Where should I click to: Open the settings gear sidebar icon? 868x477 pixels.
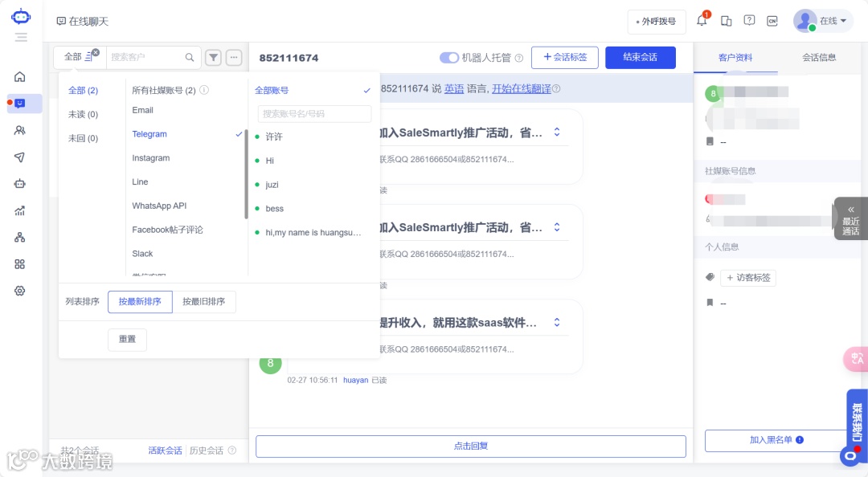click(20, 291)
